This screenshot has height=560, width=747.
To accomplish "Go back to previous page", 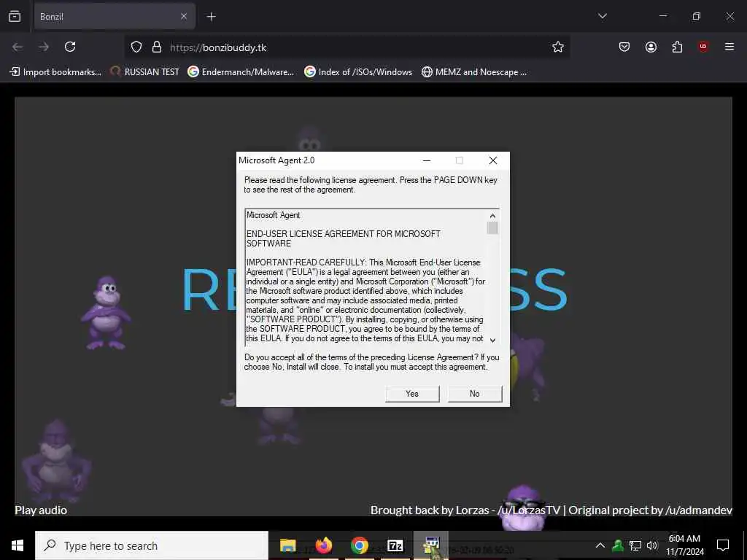I will (x=18, y=47).
